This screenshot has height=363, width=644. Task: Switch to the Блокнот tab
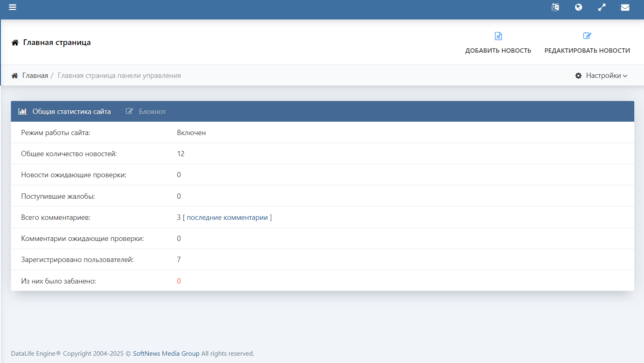coord(152,112)
